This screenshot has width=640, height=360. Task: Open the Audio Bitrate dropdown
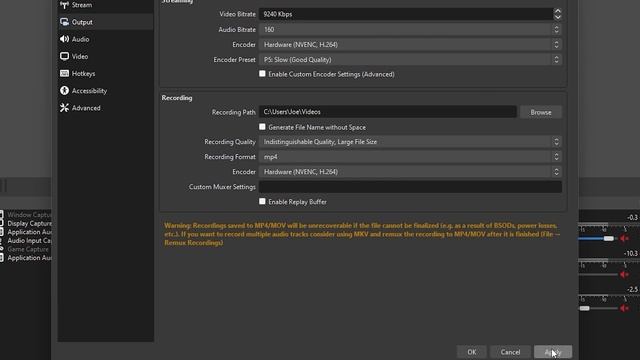coord(410,29)
